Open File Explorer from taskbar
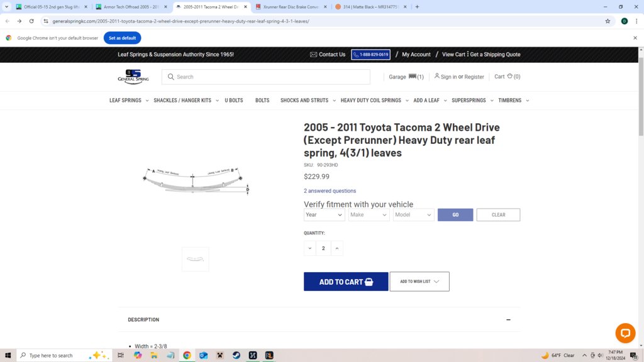Screen dimensions: 644x362 click(154, 356)
